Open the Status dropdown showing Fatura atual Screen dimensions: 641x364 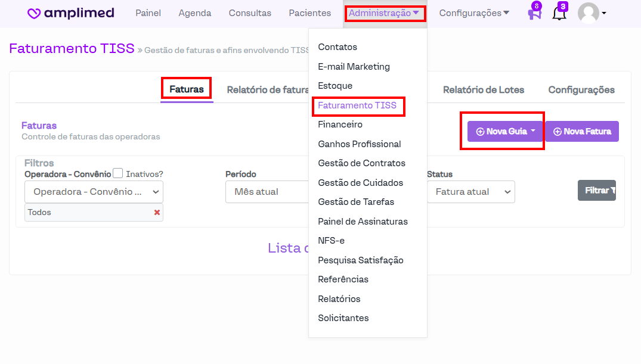(x=470, y=192)
